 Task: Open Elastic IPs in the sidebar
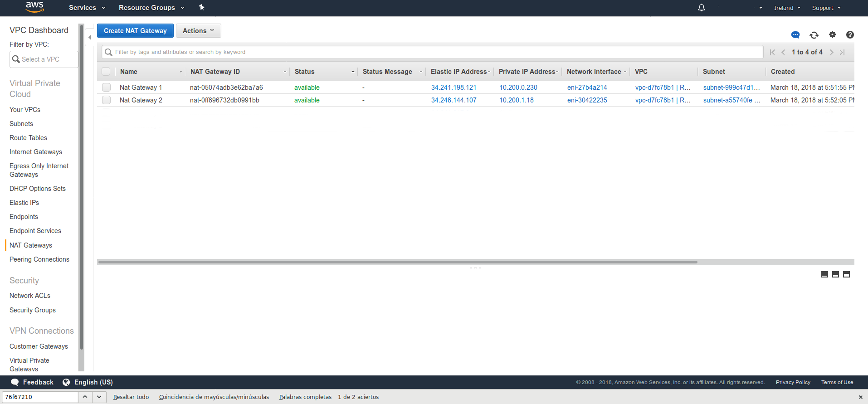pyautogui.click(x=24, y=203)
